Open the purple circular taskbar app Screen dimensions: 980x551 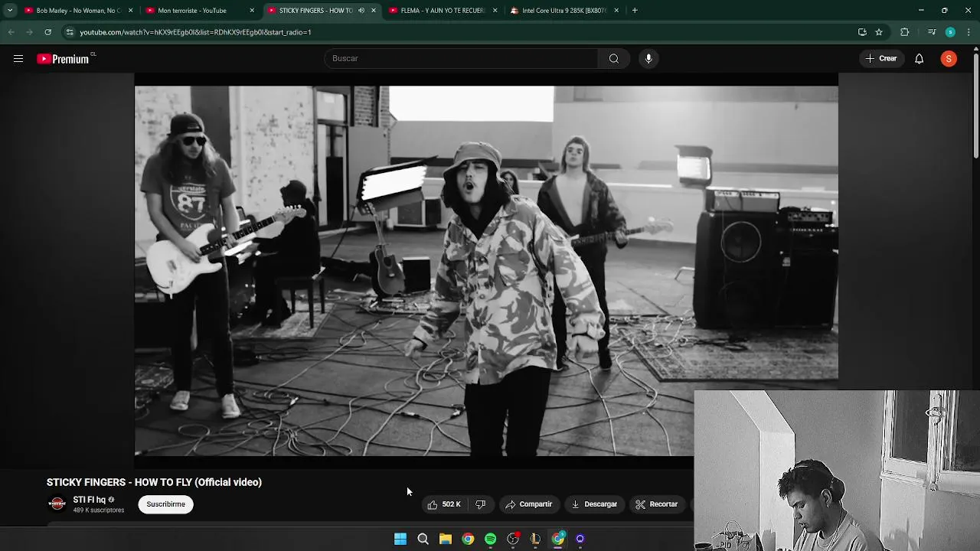click(580, 539)
